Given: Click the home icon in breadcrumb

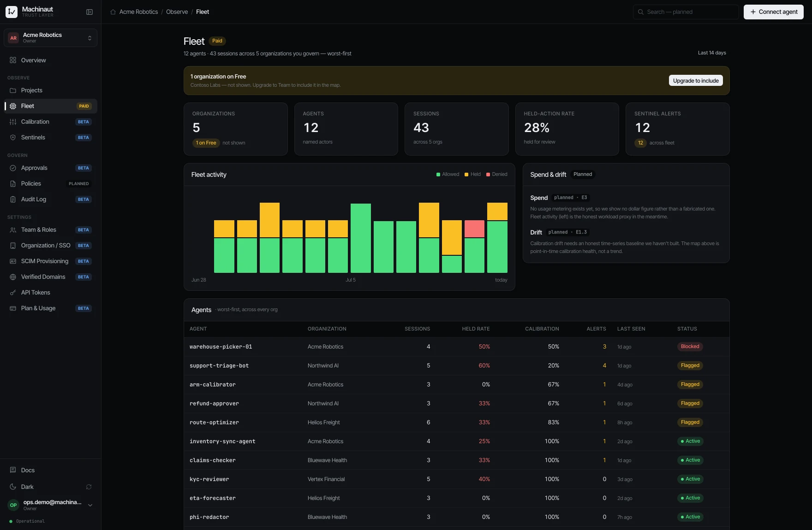Looking at the screenshot, I should point(113,12).
